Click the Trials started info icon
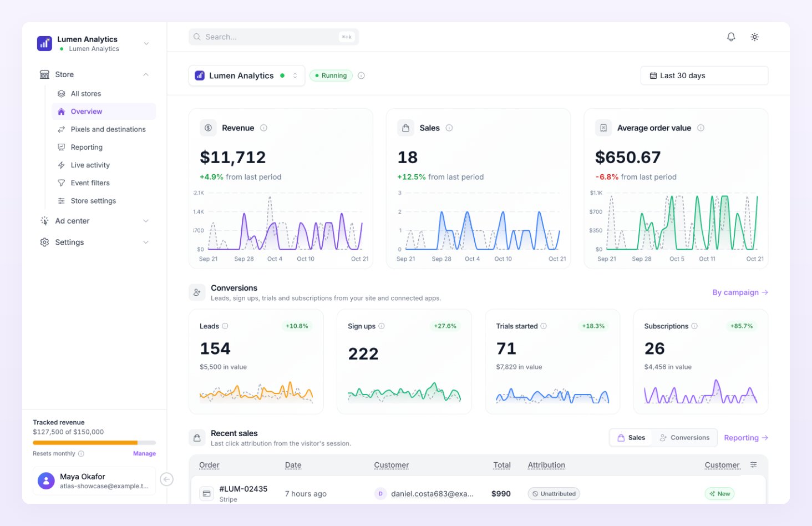This screenshot has width=812, height=526. [544, 326]
